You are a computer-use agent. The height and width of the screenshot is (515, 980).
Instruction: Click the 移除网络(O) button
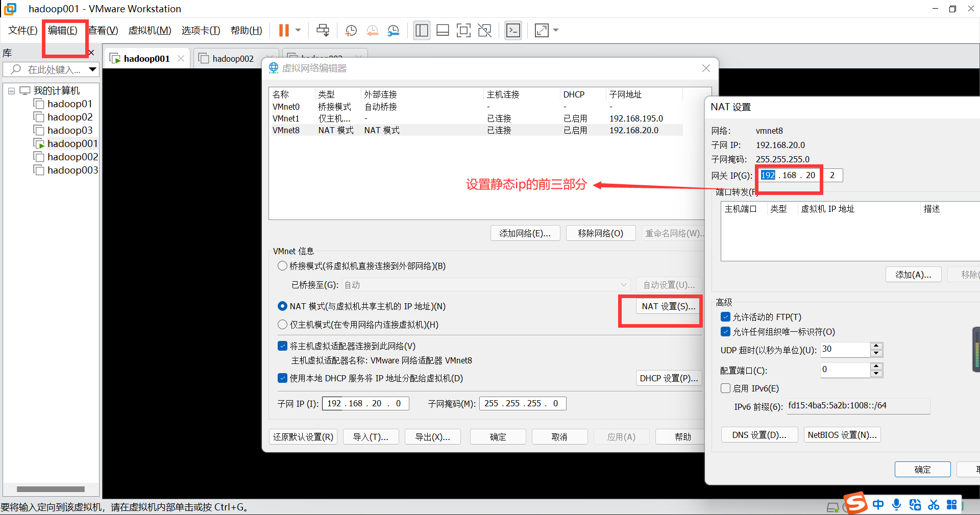601,233
